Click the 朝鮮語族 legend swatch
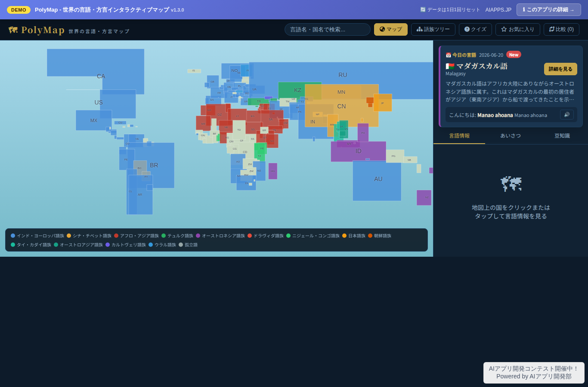Screen dimensions: 588x387 (x=370, y=236)
